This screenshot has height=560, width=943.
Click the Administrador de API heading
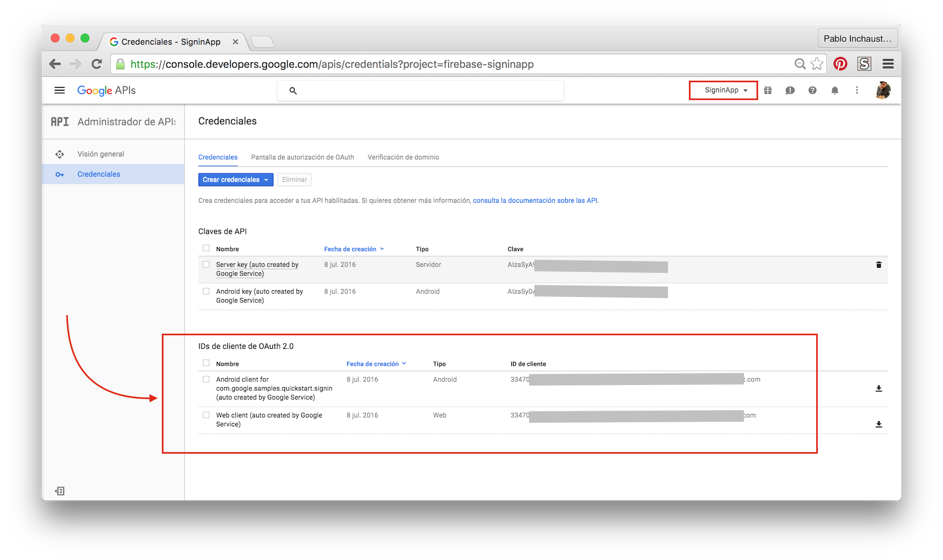click(x=126, y=122)
